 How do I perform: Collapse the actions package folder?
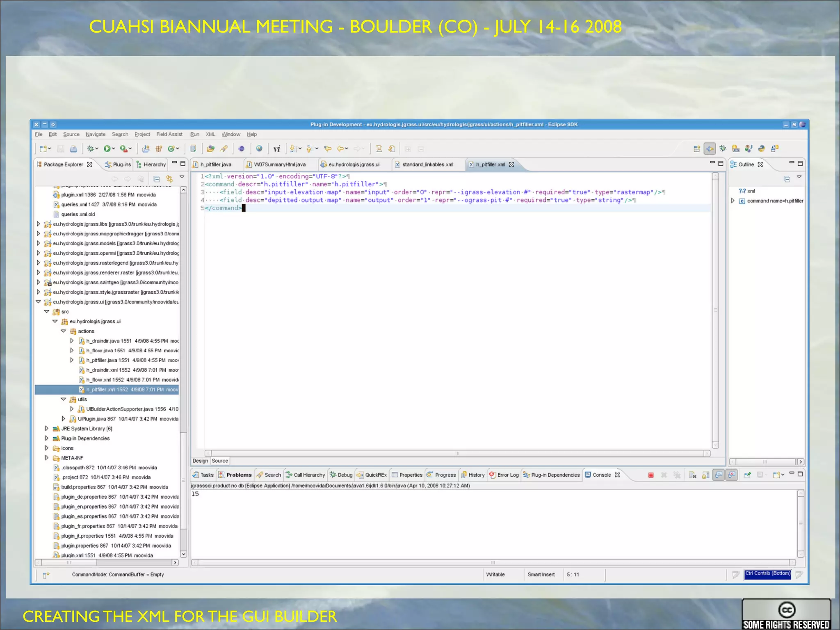[63, 331]
